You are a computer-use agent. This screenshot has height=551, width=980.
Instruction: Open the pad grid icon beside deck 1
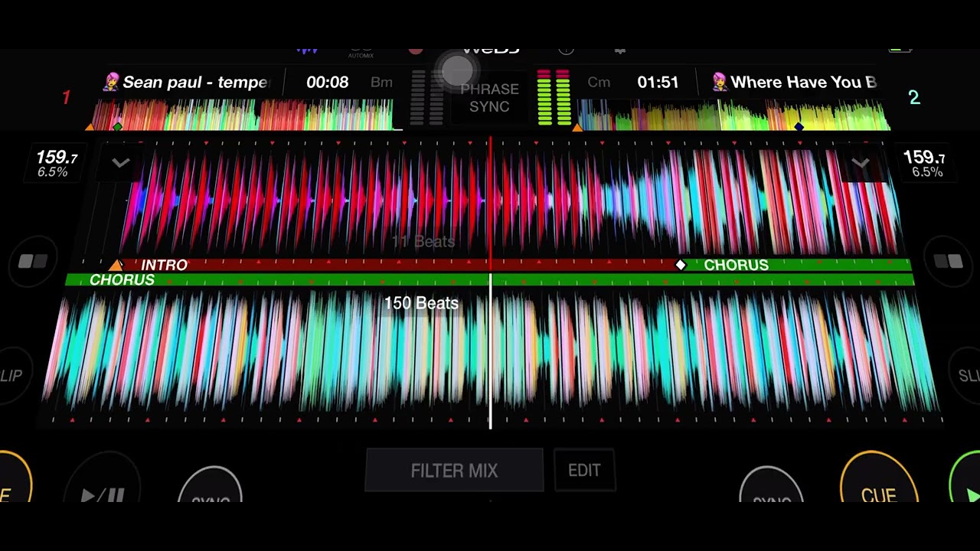pos(33,262)
